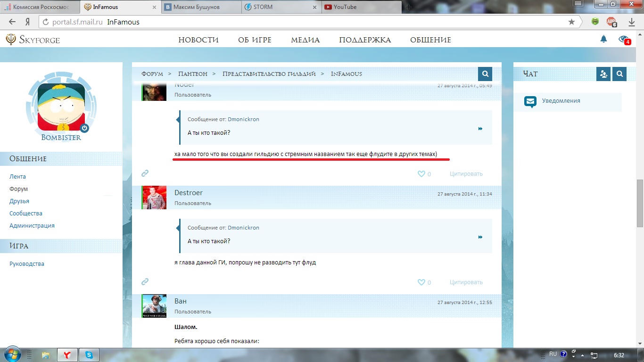644x362 pixels.
Task: Click Ван's avatar thumbnail
Action: [x=154, y=306]
